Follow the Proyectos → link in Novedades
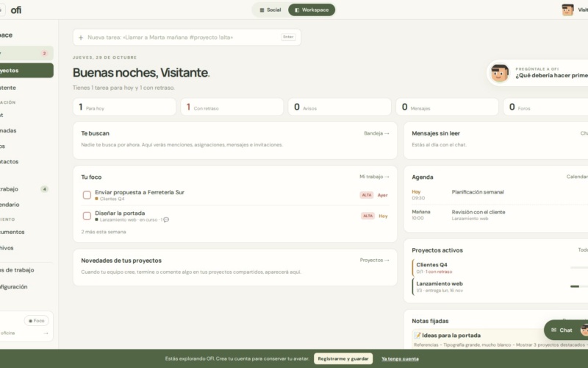This screenshot has height=368, width=588. pos(374,260)
